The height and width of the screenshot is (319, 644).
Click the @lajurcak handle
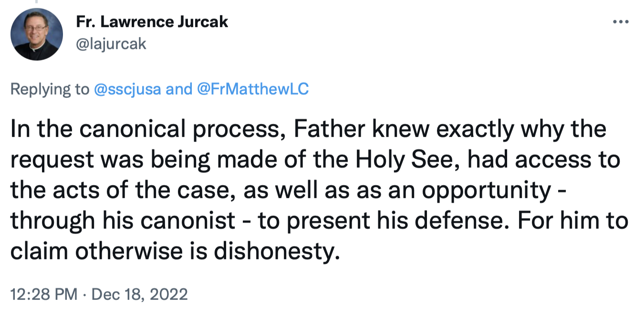[x=111, y=44]
